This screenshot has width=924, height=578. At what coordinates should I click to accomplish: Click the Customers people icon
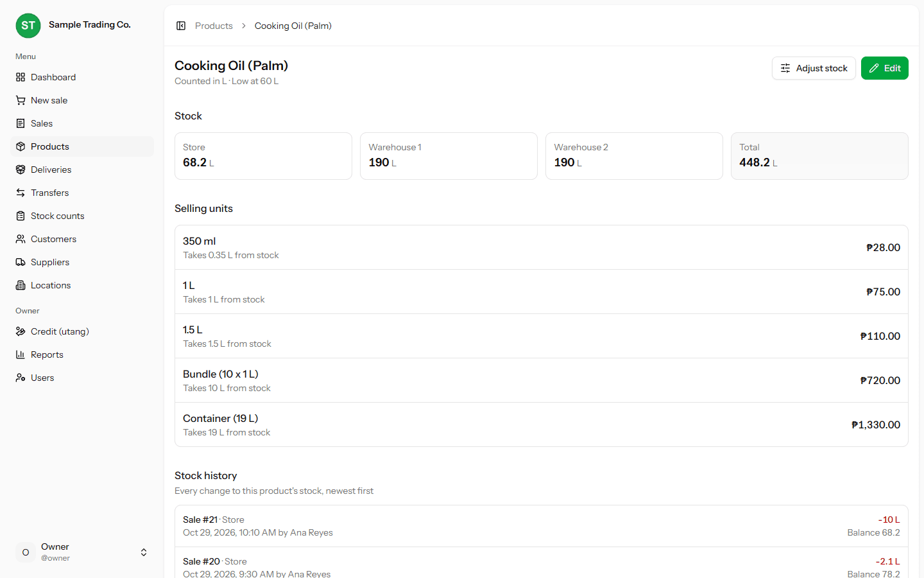click(21, 239)
